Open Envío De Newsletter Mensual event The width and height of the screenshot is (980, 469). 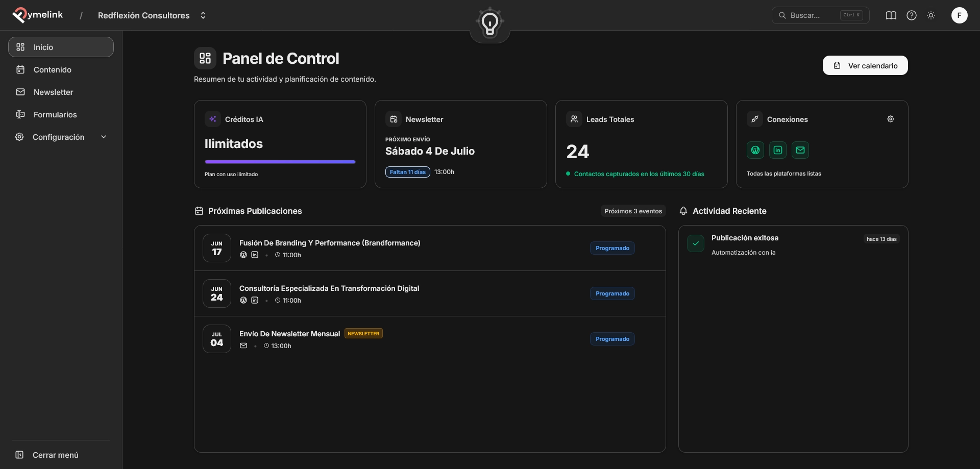click(289, 334)
